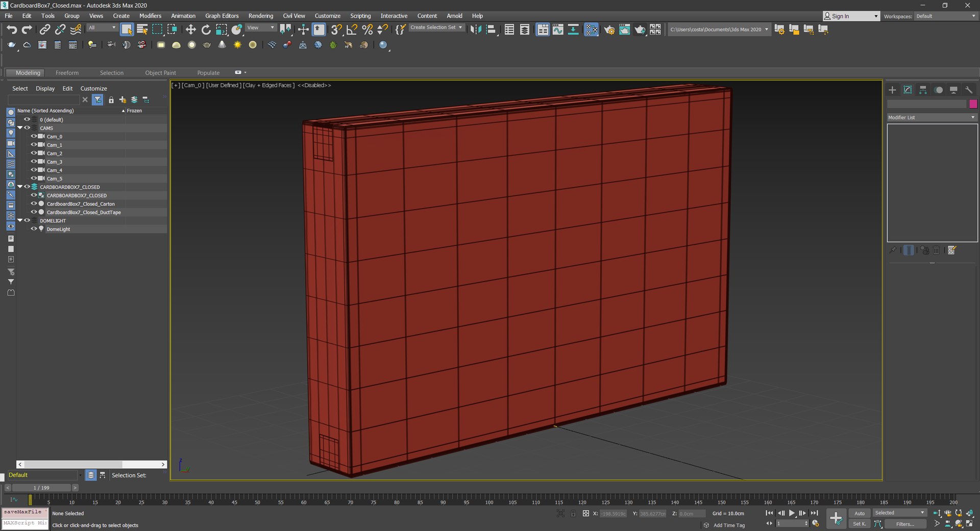Switch to the Freeform ribbon tab

coord(67,73)
